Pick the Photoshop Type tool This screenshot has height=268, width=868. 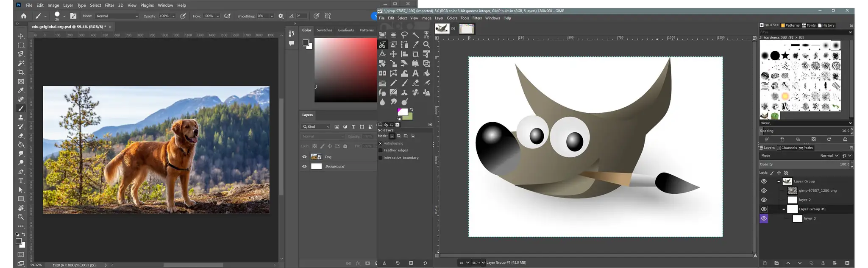pos(21,181)
